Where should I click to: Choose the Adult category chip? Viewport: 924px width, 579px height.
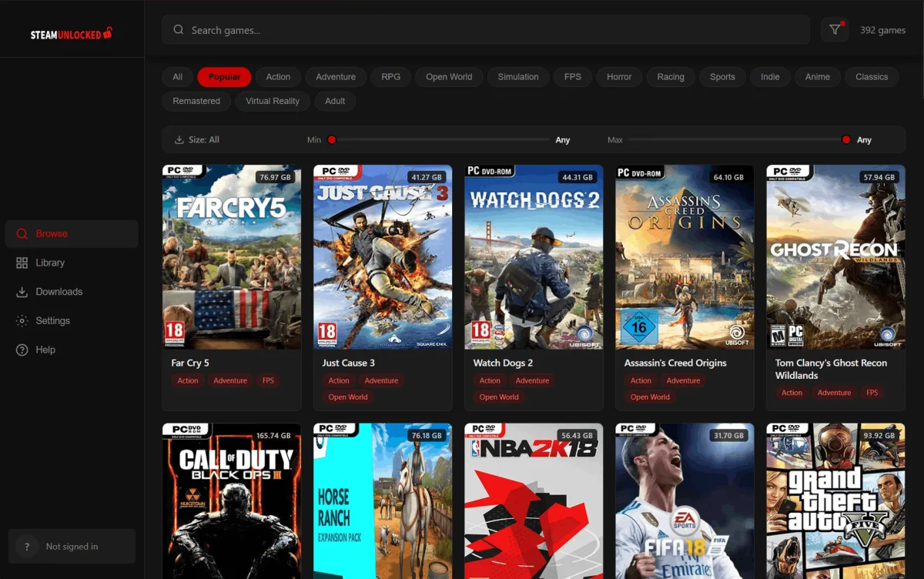(335, 101)
